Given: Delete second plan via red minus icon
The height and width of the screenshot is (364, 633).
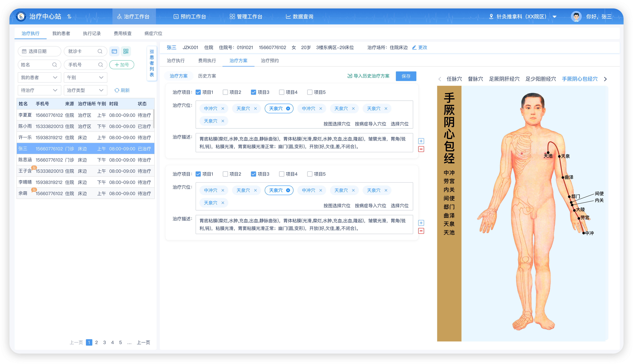Looking at the screenshot, I should 421,231.
